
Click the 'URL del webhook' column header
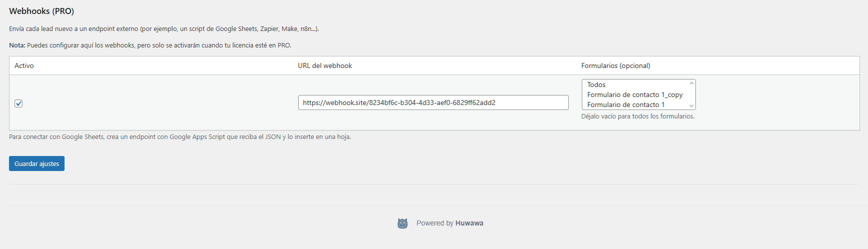click(325, 66)
